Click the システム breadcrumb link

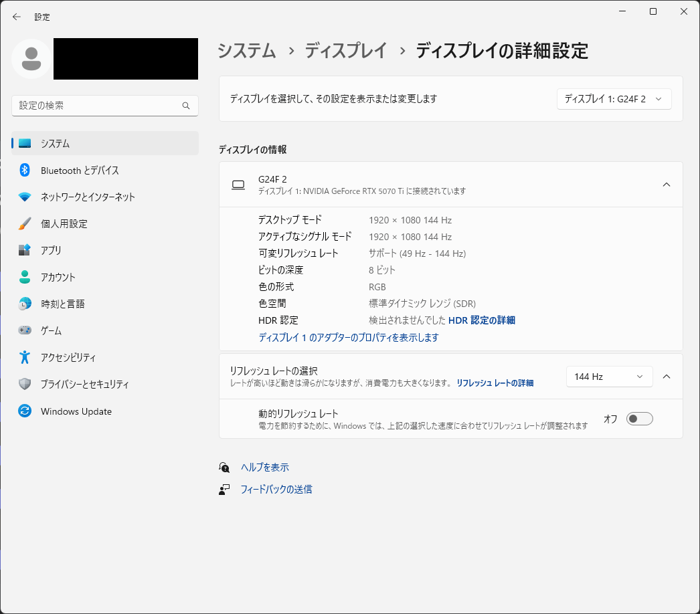click(x=246, y=50)
